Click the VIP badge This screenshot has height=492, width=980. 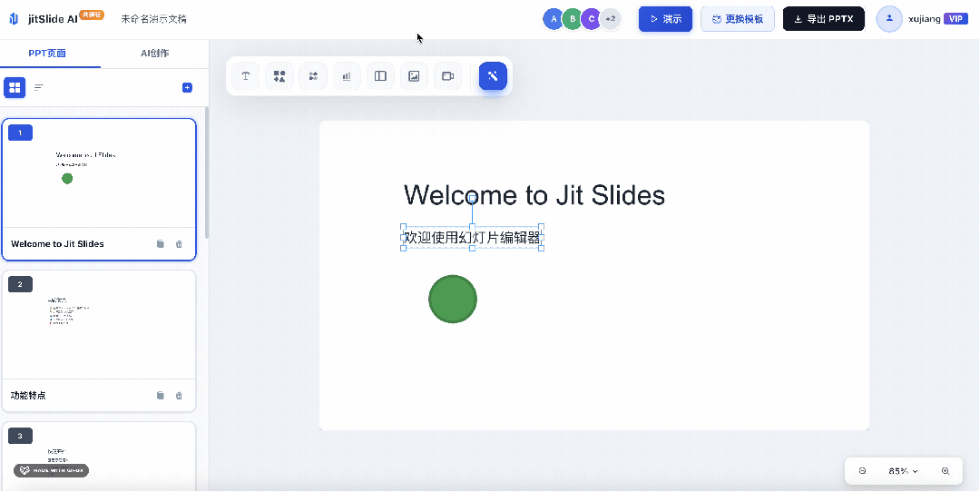[x=955, y=19]
